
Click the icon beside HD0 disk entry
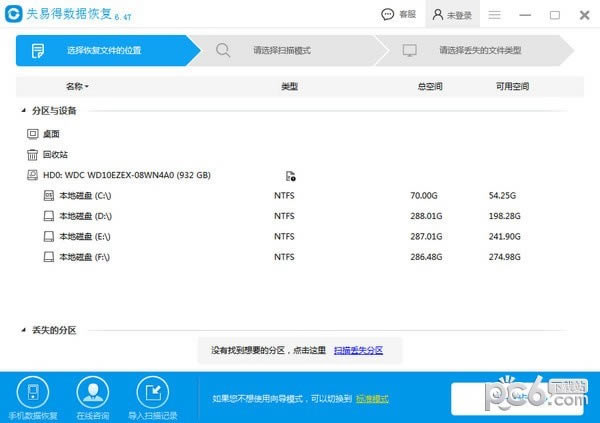(290, 176)
